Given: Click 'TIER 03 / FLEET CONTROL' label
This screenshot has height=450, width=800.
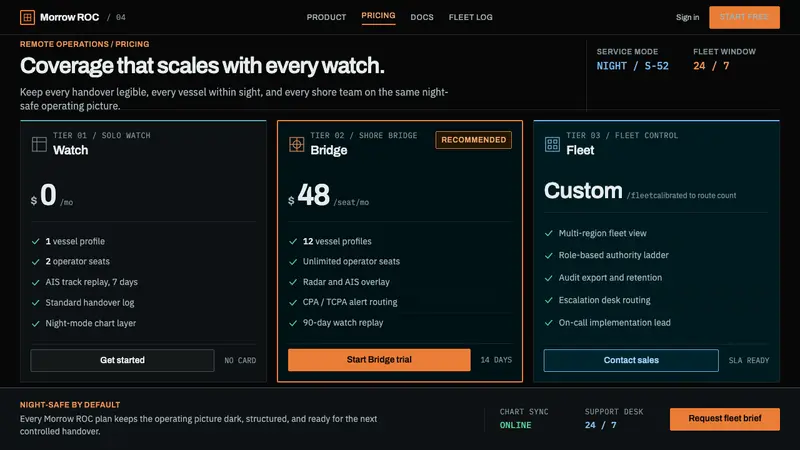Looking at the screenshot, I should 622,135.
